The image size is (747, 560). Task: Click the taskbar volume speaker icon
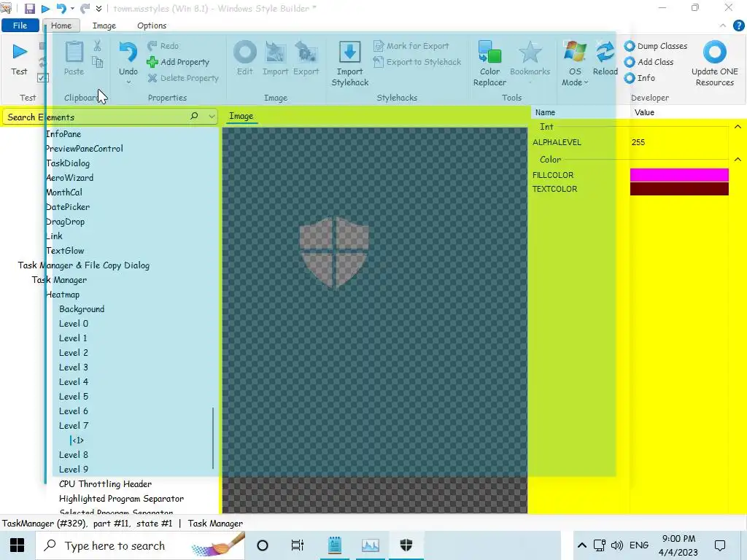click(617, 545)
